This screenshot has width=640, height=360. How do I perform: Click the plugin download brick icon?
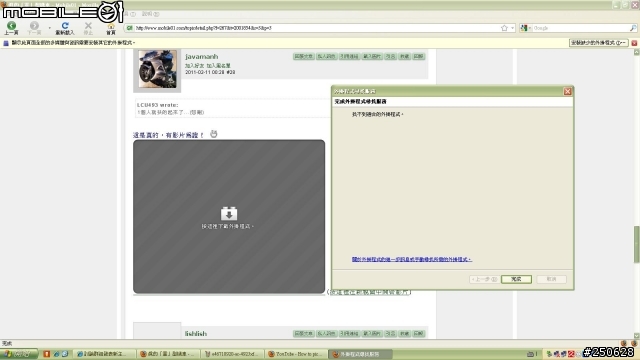[229, 213]
